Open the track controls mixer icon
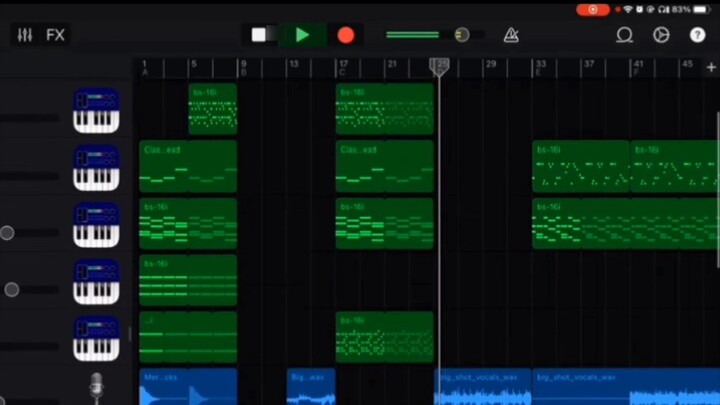This screenshot has width=720, height=405. tap(25, 35)
